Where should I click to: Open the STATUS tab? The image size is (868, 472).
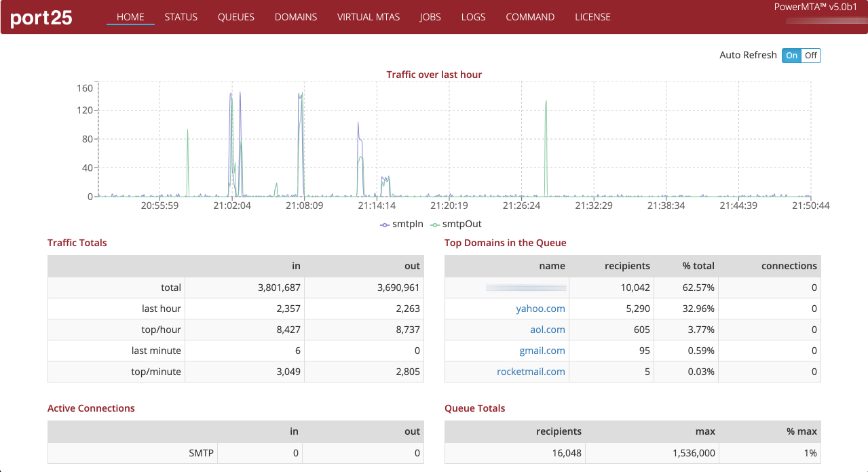coord(181,17)
